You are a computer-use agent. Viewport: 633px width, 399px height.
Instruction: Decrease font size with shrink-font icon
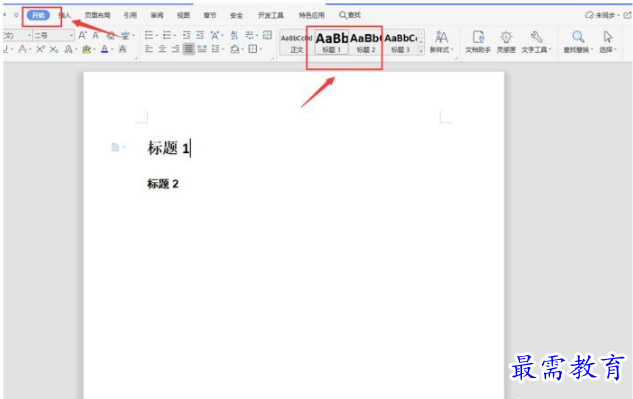point(96,36)
